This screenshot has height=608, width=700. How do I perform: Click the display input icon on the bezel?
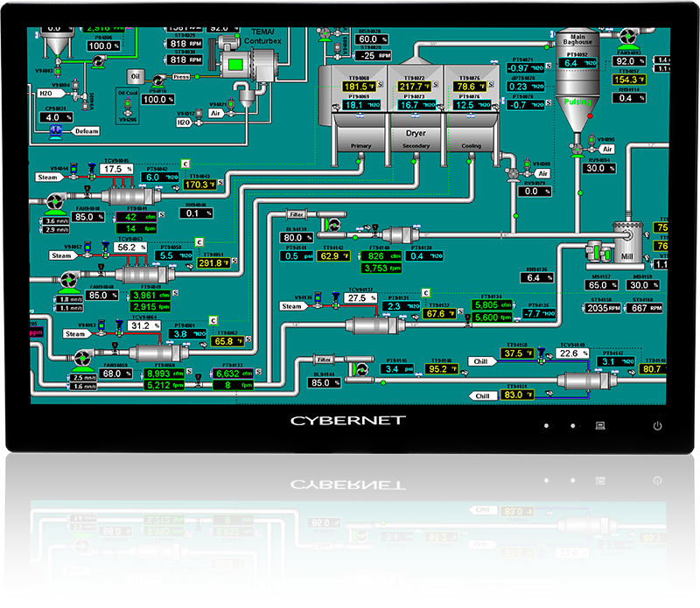coord(600,425)
